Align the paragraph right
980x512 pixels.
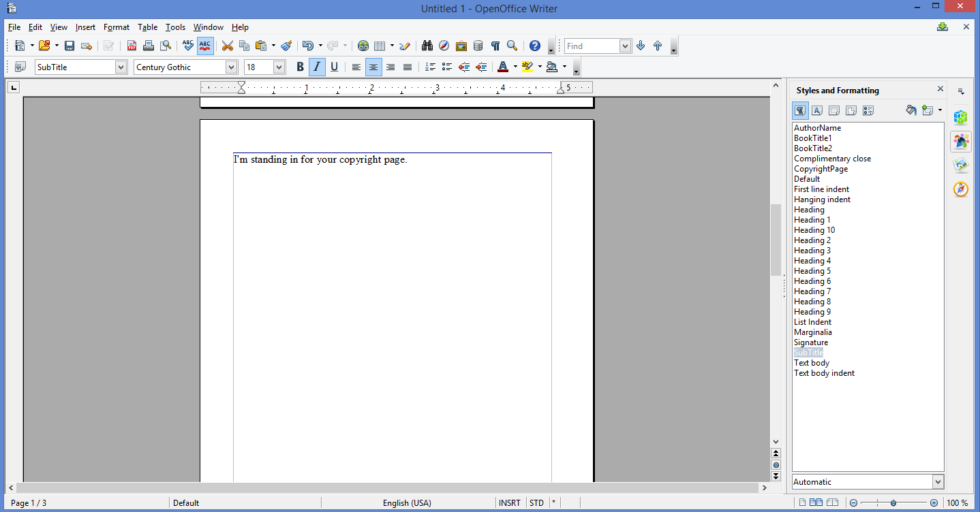(391, 67)
